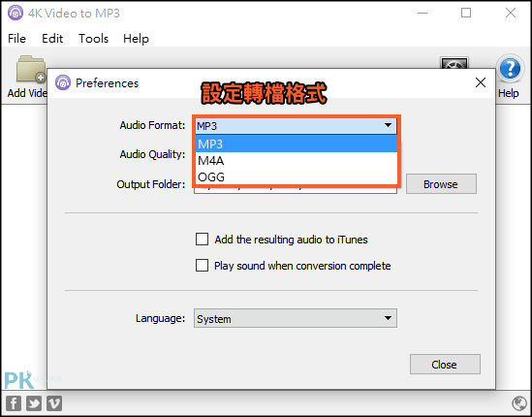This screenshot has height=417, width=532.
Task: Click the Add Video folder icon
Action: (x=31, y=69)
